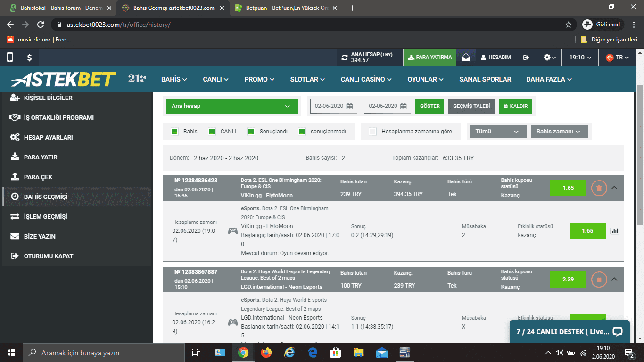Open Windows notification center
Viewport: 644px width, 362px height.
pyautogui.click(x=629, y=353)
